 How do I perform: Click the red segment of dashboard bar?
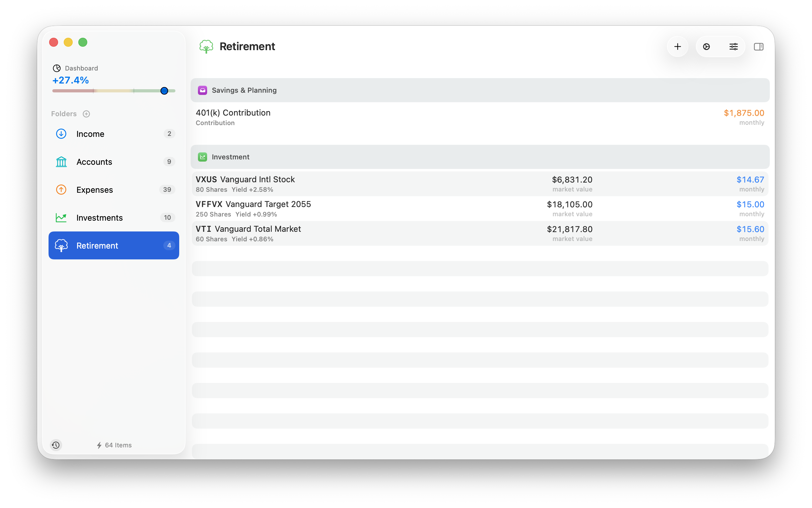click(x=72, y=91)
